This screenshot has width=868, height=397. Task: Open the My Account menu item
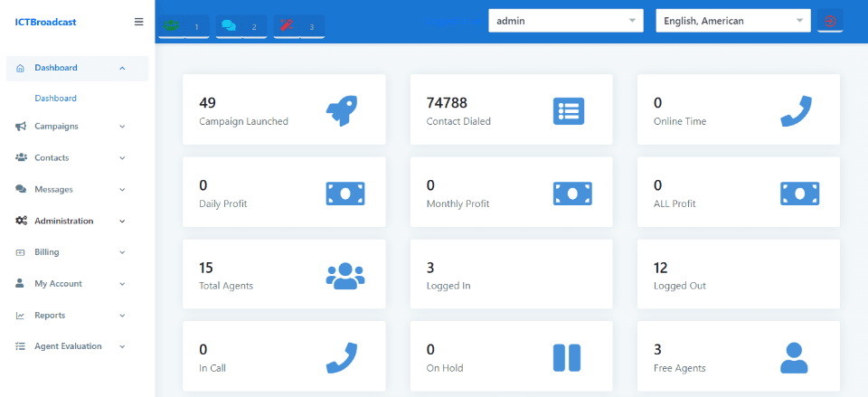point(58,283)
